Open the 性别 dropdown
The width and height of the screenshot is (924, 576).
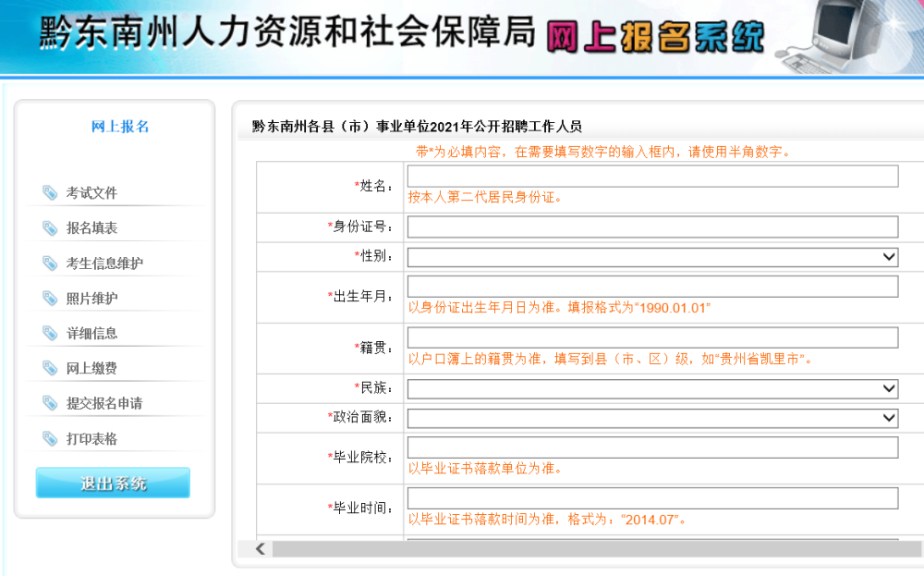tap(652, 256)
